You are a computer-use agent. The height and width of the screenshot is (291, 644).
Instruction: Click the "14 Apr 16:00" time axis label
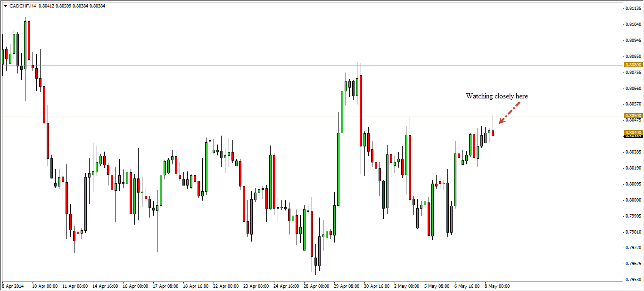(x=105, y=286)
